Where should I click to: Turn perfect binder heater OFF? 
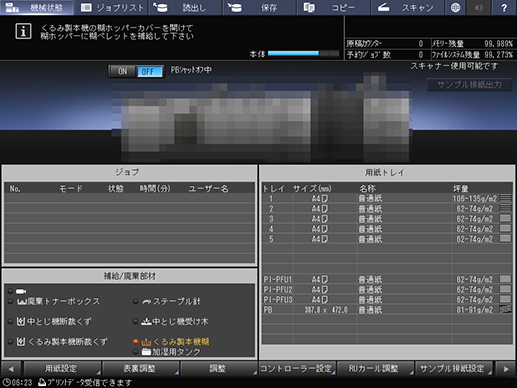click(x=149, y=71)
